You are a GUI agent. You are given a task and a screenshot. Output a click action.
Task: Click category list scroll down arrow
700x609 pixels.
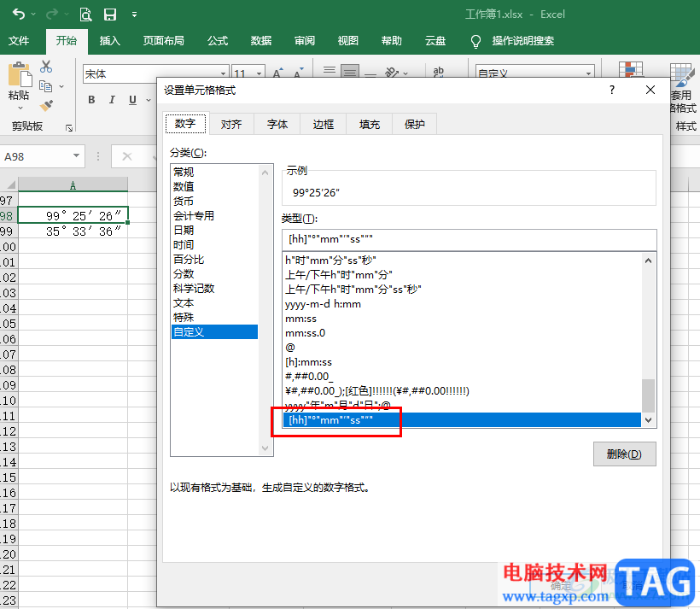point(265,448)
